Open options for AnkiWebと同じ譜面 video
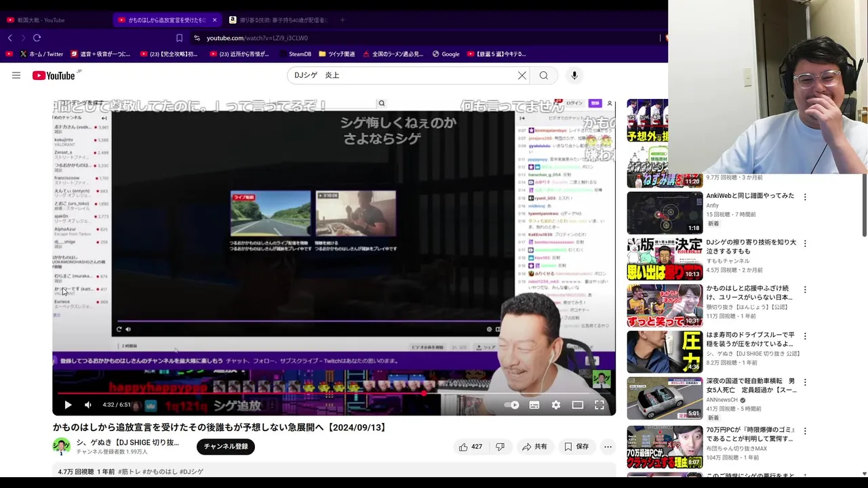Screen dimensions: 868x488 pyautogui.click(x=805, y=197)
